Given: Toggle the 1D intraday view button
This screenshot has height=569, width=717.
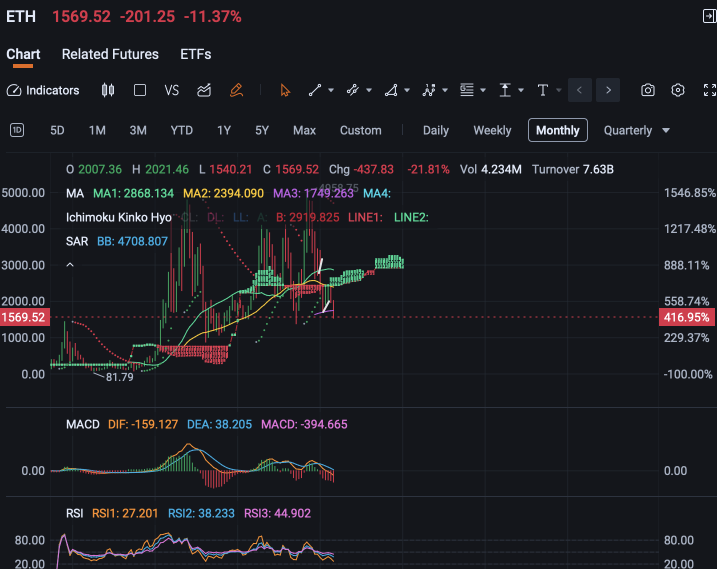Looking at the screenshot, I should tap(17, 130).
